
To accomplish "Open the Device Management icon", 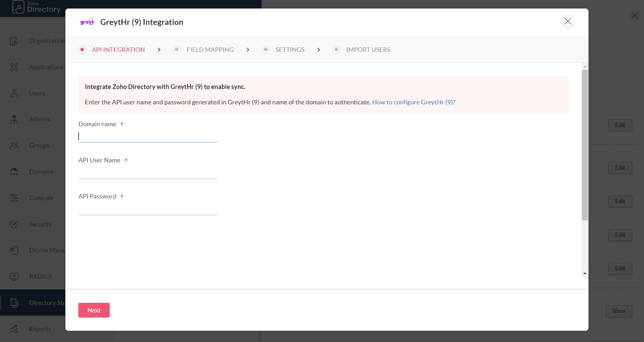I will [x=14, y=250].
